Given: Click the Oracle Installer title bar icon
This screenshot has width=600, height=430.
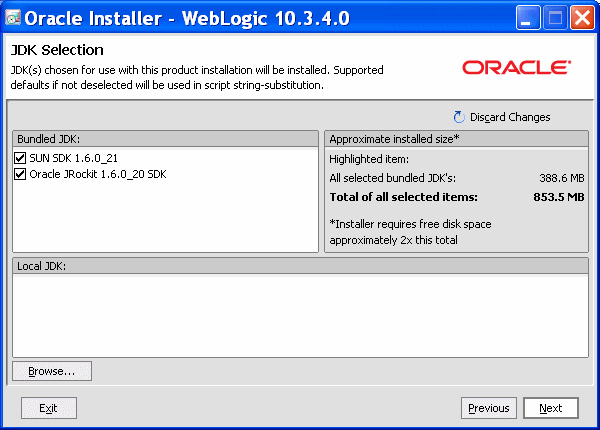Looking at the screenshot, I should pyautogui.click(x=13, y=17).
